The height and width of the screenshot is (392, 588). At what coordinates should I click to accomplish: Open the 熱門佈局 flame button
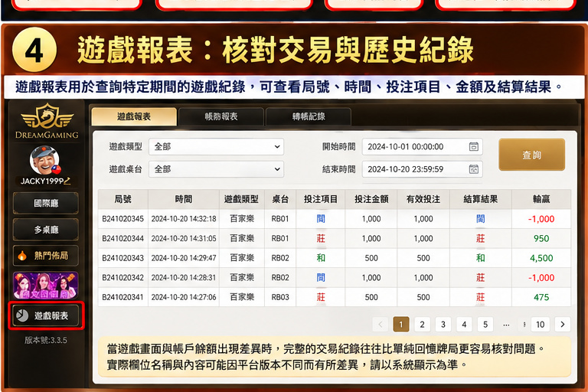click(46, 256)
